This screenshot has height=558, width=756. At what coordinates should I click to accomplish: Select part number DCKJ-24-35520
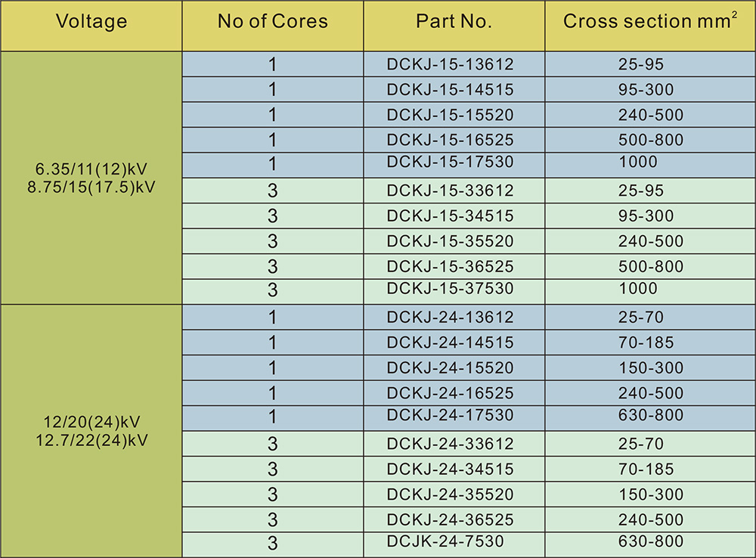pyautogui.click(x=450, y=494)
